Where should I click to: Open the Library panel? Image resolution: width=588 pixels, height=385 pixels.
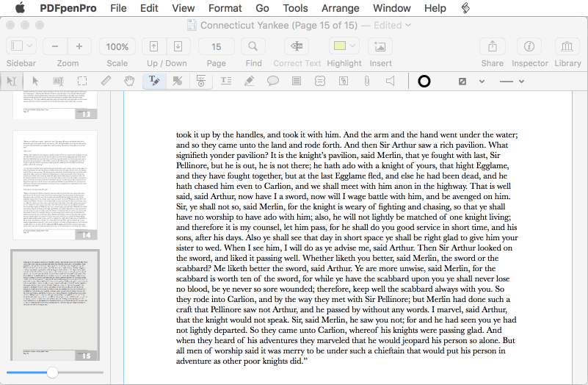coord(567,46)
